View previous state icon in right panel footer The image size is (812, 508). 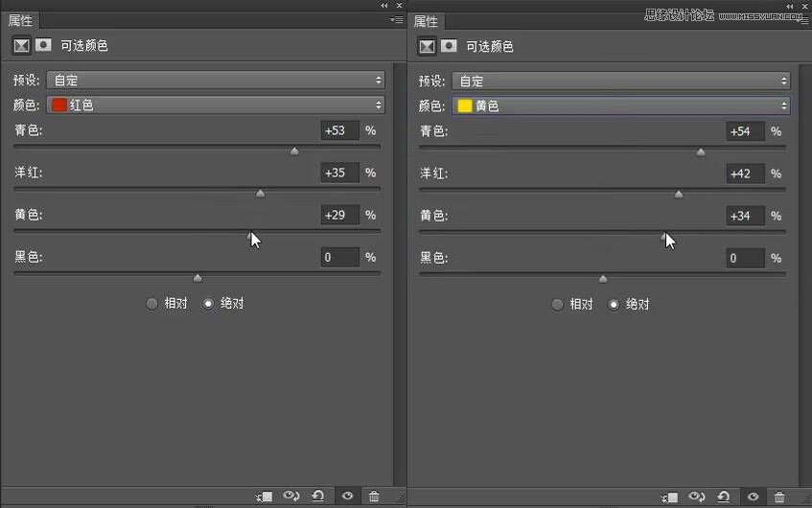coord(697,497)
